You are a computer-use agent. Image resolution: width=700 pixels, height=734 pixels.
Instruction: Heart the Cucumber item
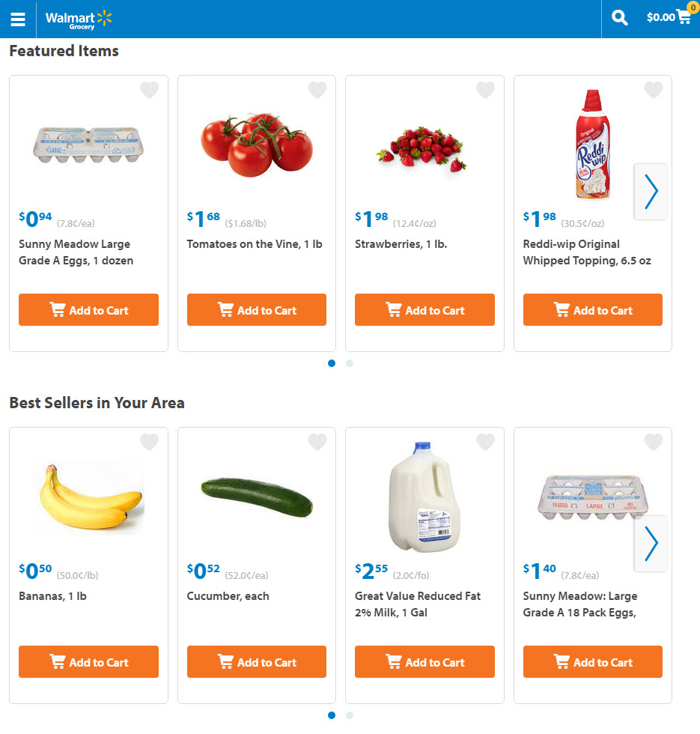(x=317, y=443)
